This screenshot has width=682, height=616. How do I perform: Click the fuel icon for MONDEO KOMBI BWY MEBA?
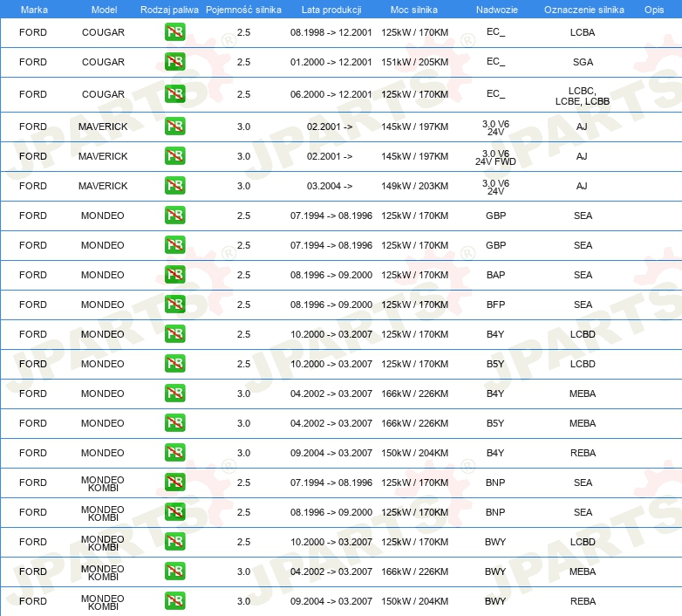174,572
